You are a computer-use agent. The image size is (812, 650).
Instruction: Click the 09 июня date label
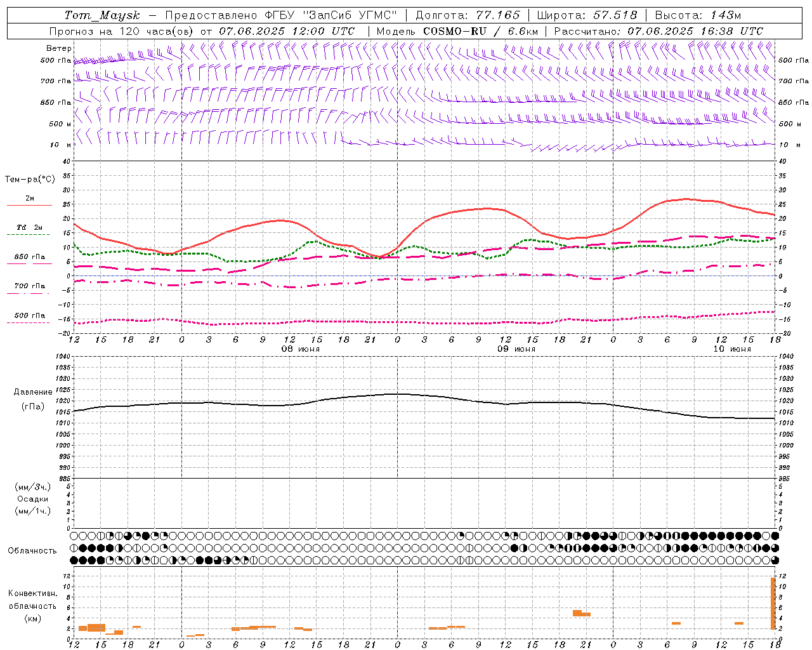pyautogui.click(x=516, y=349)
